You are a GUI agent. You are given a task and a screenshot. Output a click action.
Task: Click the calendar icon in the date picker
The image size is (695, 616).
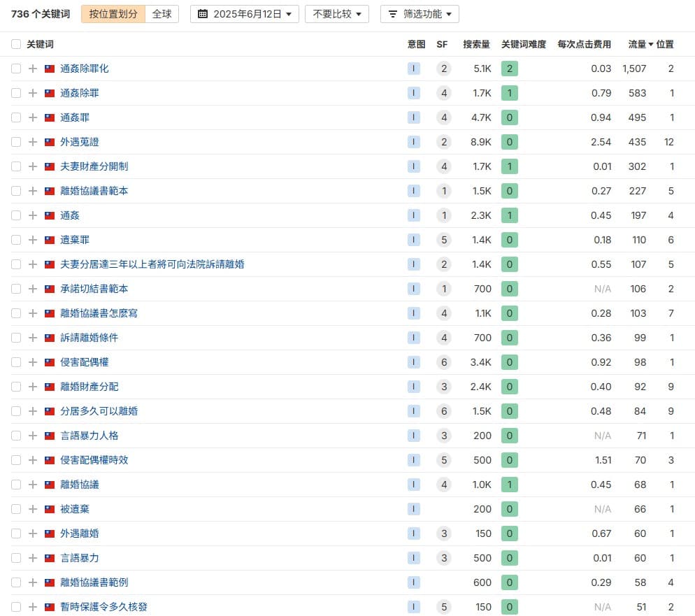(203, 14)
